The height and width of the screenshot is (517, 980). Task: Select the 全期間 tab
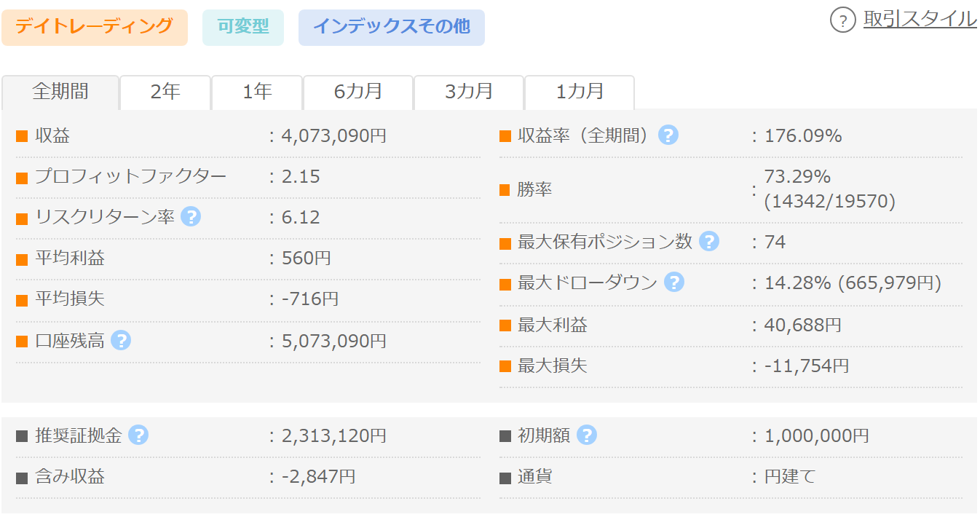pyautogui.click(x=60, y=92)
